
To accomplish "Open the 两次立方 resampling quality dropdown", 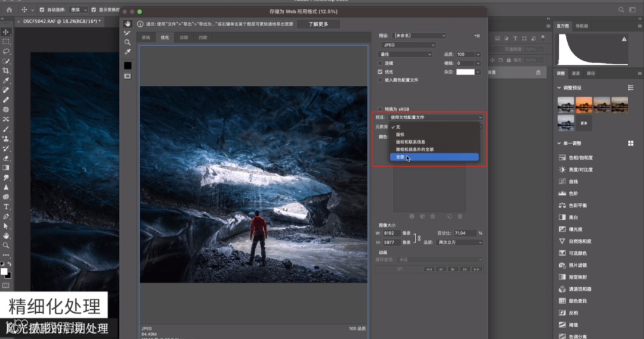I will 460,242.
